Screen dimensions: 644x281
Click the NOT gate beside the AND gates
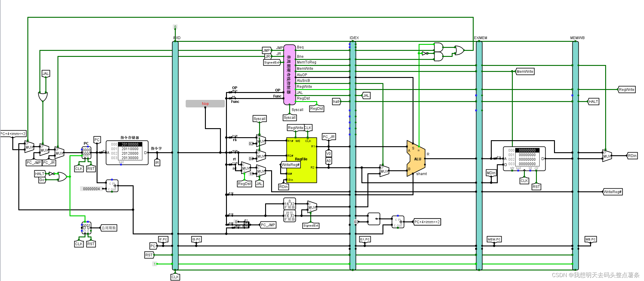(x=425, y=53)
